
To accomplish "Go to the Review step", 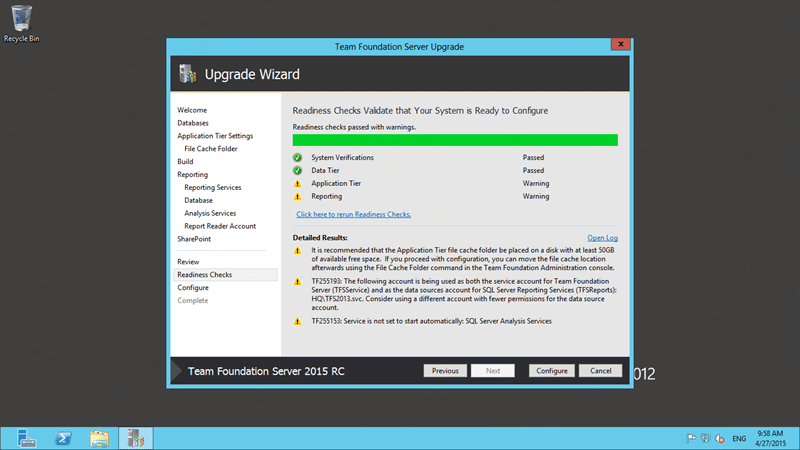I will tap(188, 262).
